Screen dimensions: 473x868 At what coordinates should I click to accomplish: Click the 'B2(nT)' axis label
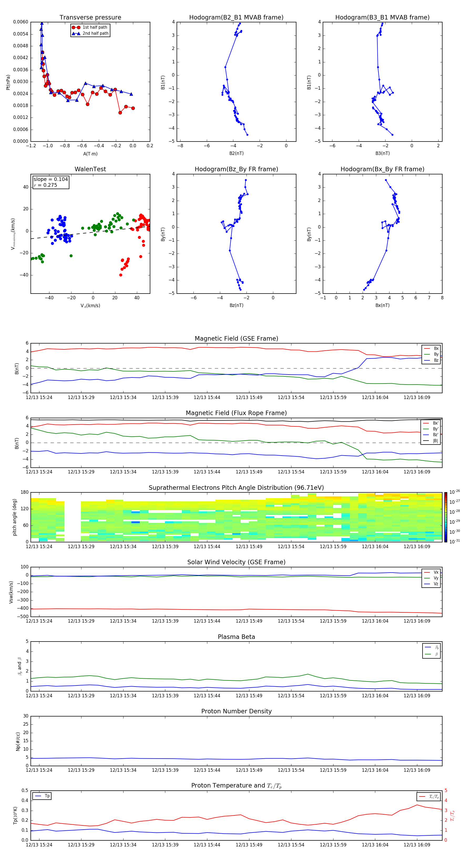tap(236, 153)
